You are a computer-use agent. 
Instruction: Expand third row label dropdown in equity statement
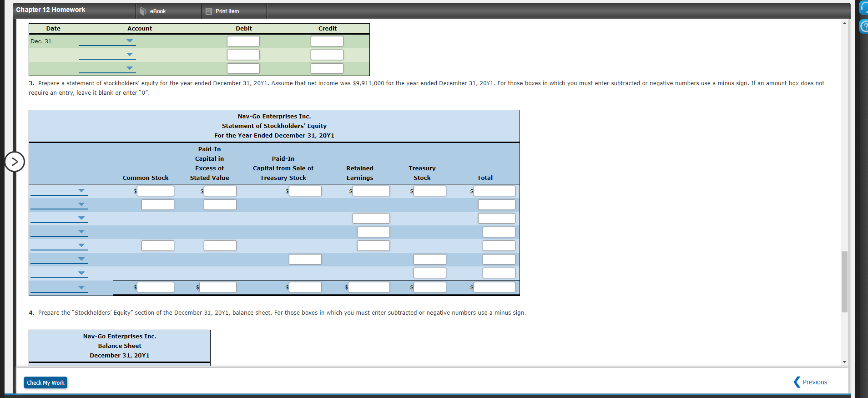pos(59,218)
